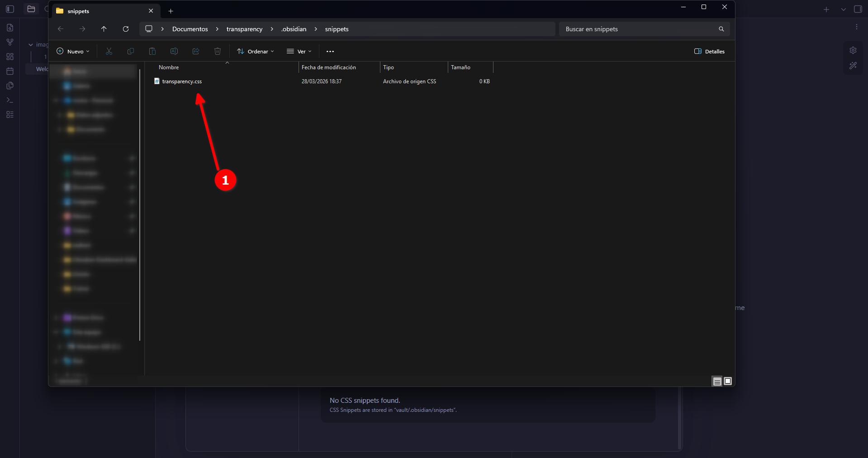868x458 pixels.
Task: Select the transparency.css file
Action: (182, 81)
